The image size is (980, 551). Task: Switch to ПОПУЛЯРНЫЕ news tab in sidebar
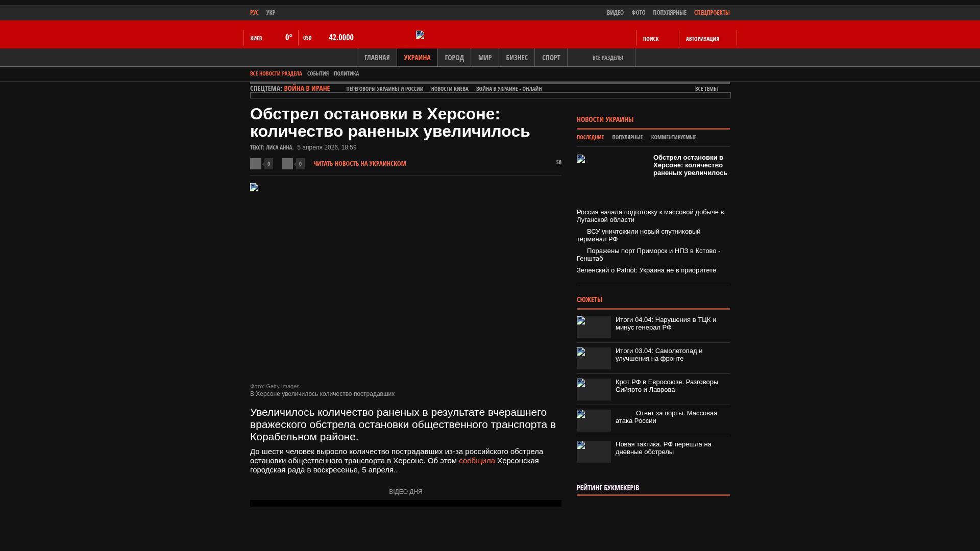[627, 137]
